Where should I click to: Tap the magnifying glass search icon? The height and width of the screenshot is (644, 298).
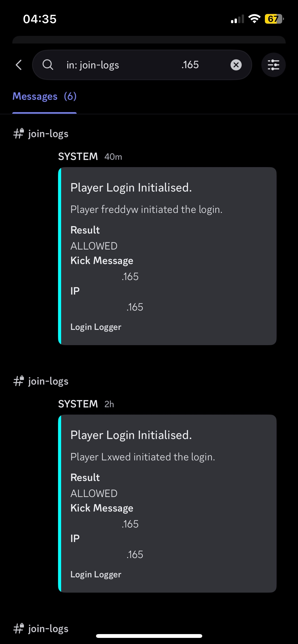(48, 65)
